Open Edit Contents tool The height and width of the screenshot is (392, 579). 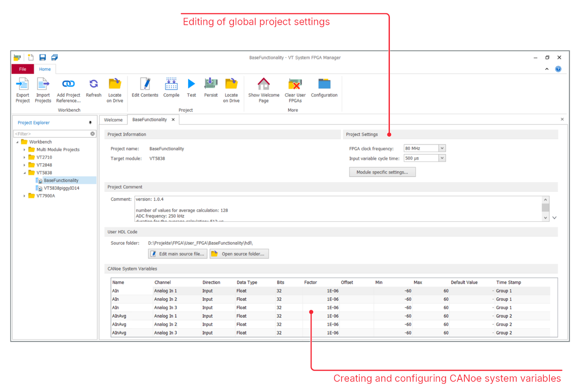(145, 88)
